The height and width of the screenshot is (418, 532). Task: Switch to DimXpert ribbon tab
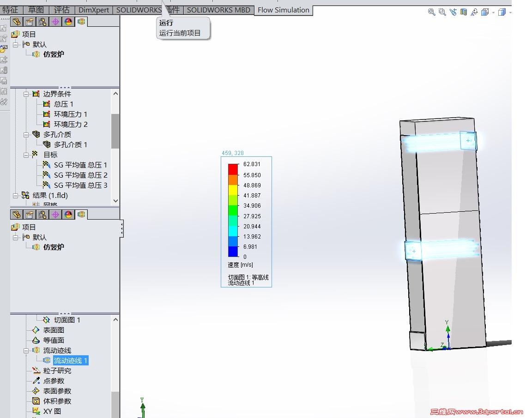tap(94, 10)
